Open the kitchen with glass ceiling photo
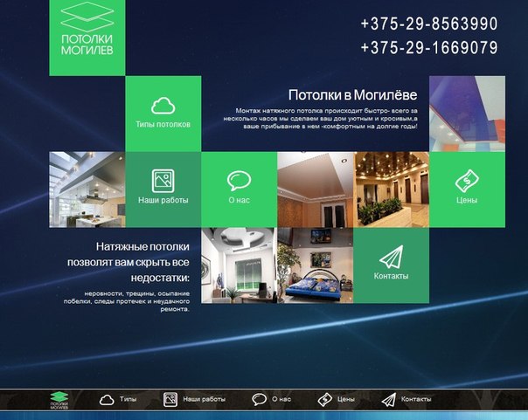The height and width of the screenshot is (420, 528). point(87,189)
